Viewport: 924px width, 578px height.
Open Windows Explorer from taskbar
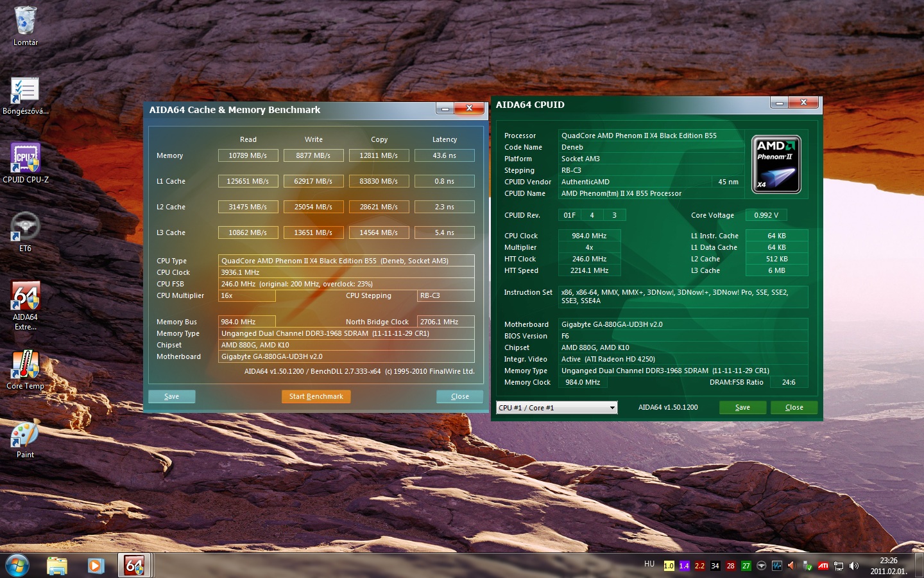(x=57, y=565)
